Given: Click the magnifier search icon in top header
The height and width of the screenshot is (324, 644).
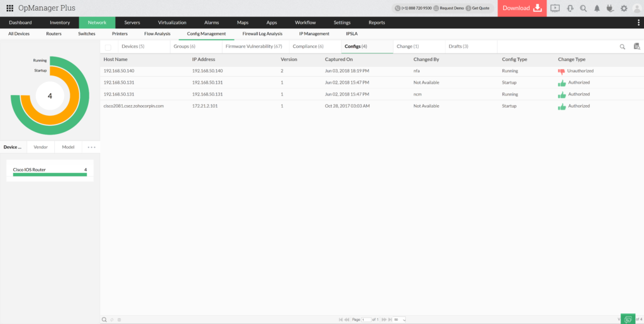Looking at the screenshot, I should click(583, 8).
